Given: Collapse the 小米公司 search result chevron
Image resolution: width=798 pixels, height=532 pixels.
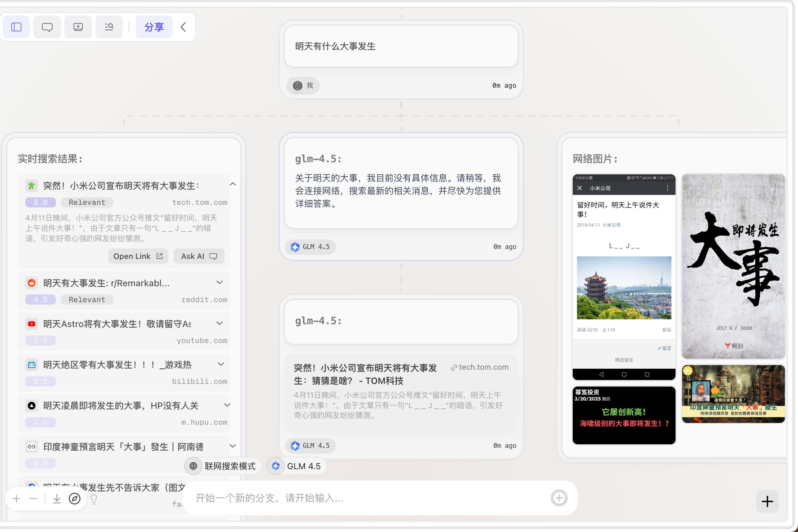Looking at the screenshot, I should [x=233, y=184].
